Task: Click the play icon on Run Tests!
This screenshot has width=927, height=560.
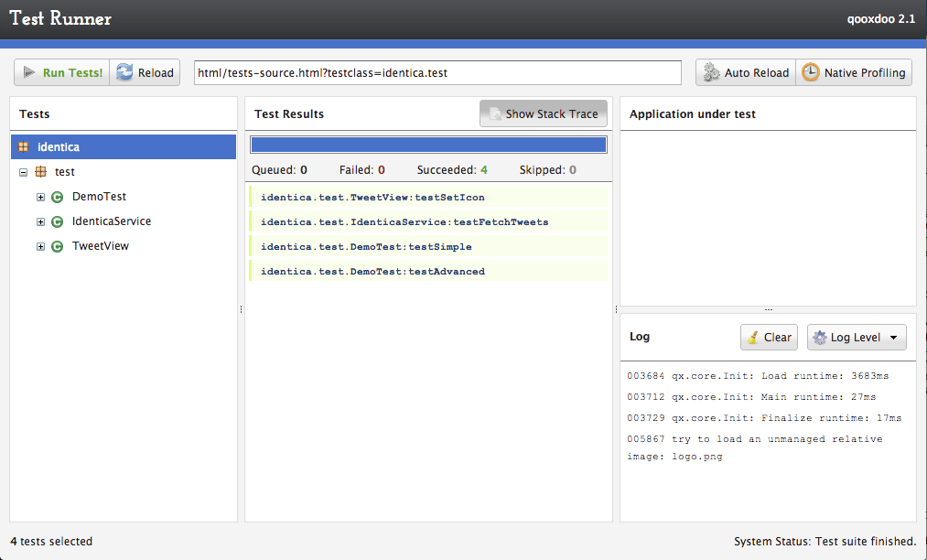Action: coord(29,71)
